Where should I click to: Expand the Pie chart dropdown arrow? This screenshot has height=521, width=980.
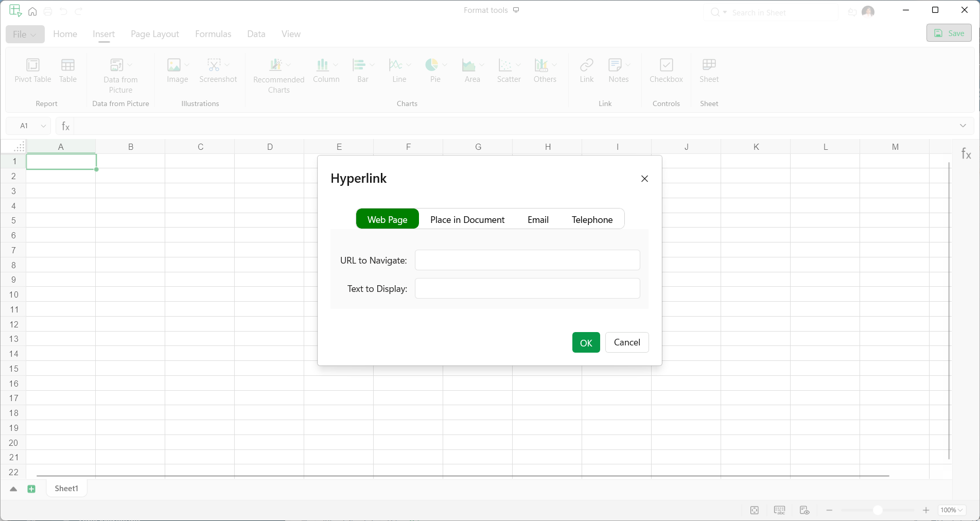tap(445, 65)
